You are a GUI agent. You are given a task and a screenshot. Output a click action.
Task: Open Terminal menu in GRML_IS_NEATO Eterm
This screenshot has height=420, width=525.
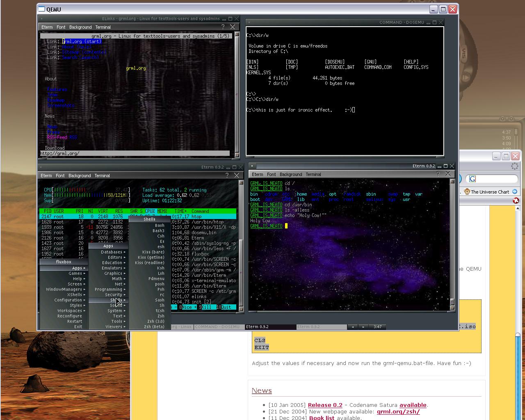[313, 174]
